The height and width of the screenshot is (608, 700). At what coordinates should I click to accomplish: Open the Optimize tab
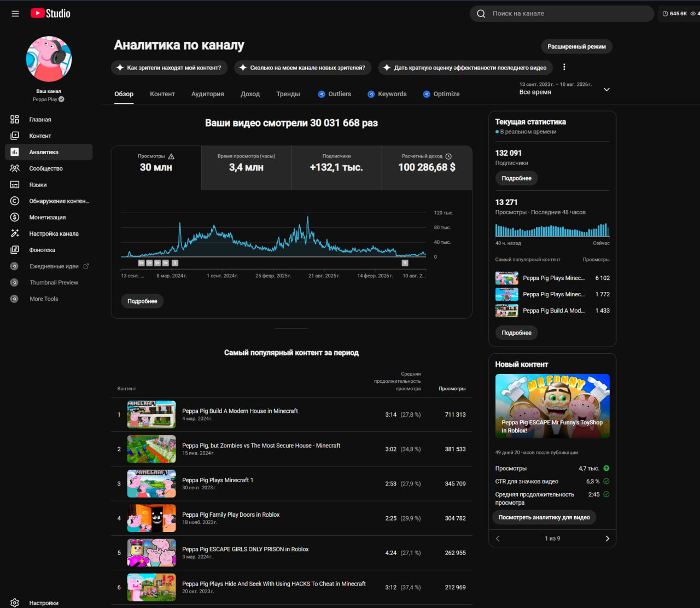coord(441,94)
